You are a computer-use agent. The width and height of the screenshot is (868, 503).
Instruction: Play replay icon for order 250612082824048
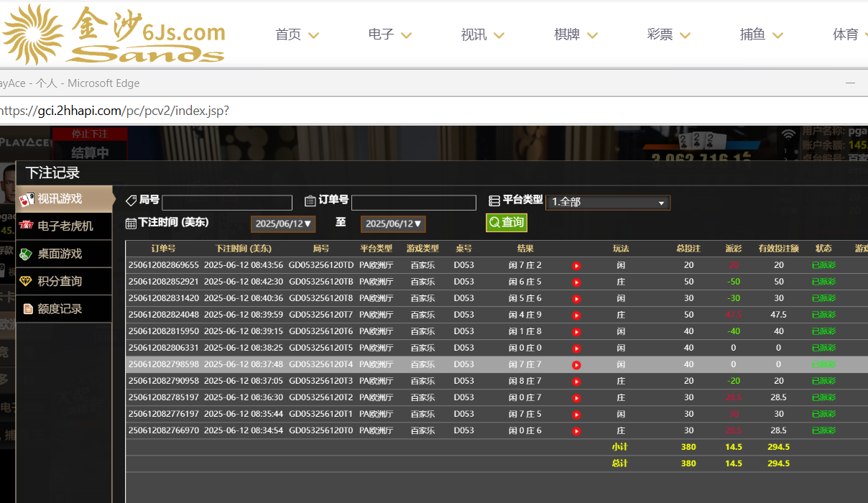click(x=576, y=315)
